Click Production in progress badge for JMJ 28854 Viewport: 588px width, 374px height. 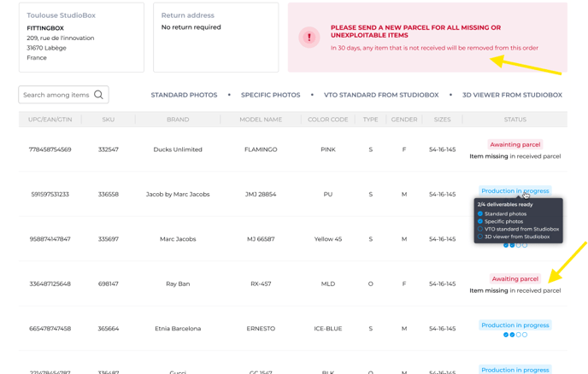click(515, 190)
